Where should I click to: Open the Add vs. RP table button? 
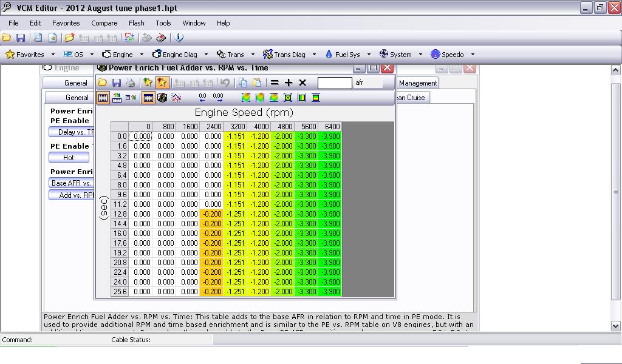pos(72,195)
